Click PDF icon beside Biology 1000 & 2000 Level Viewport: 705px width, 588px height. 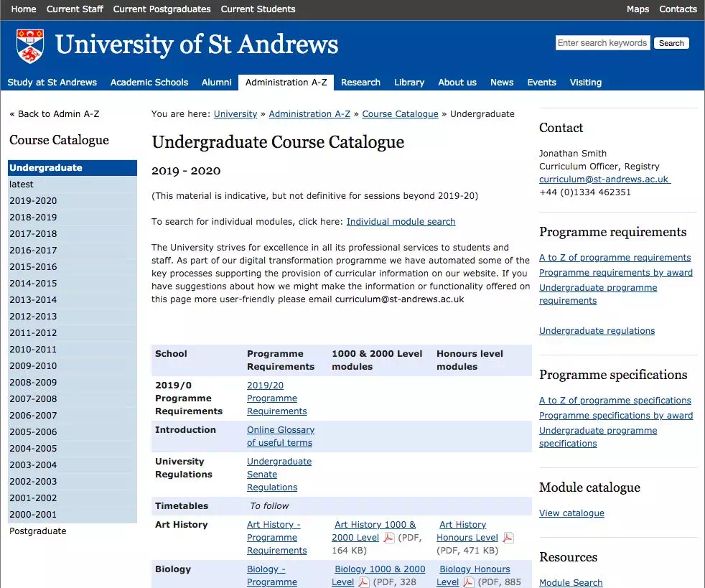(363, 582)
